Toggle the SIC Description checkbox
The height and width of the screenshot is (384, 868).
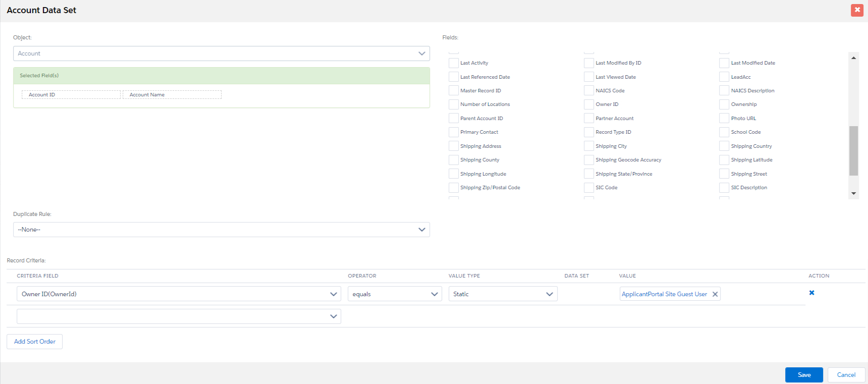[724, 188]
